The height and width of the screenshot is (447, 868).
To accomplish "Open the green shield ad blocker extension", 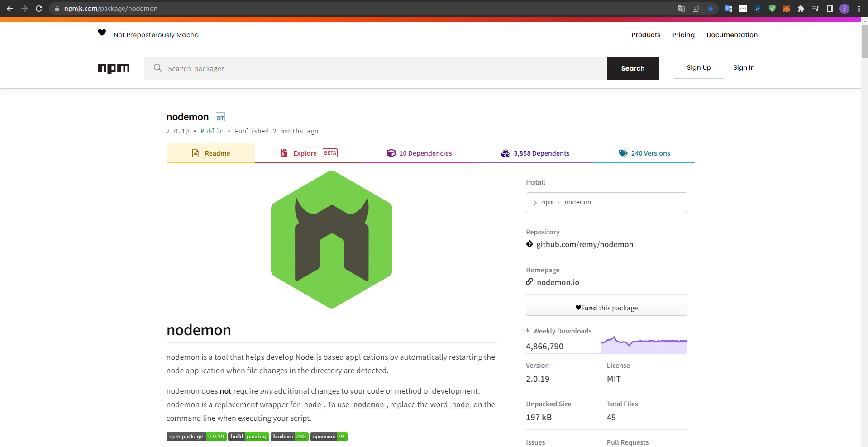I will click(772, 9).
